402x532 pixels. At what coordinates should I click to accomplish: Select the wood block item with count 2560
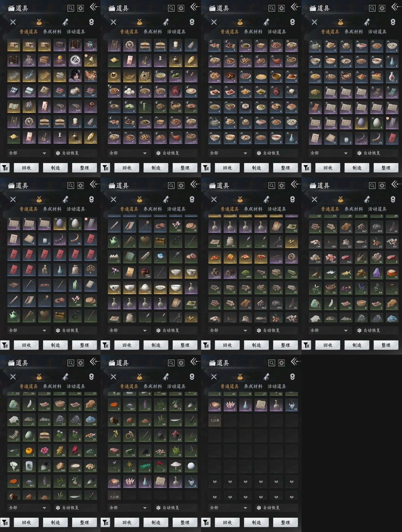point(215,273)
